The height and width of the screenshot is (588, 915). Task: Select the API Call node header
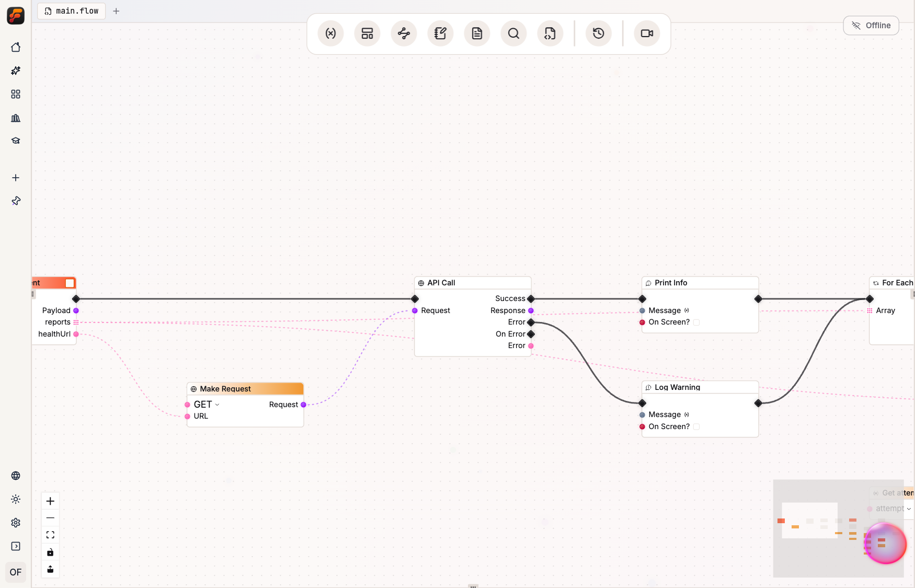pos(473,283)
